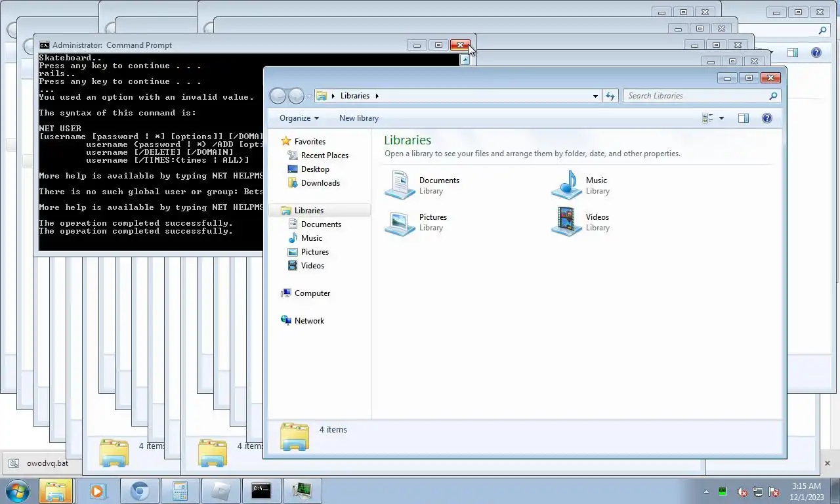The image size is (840, 504).
Task: Open the Music library in main pane
Action: click(x=581, y=185)
